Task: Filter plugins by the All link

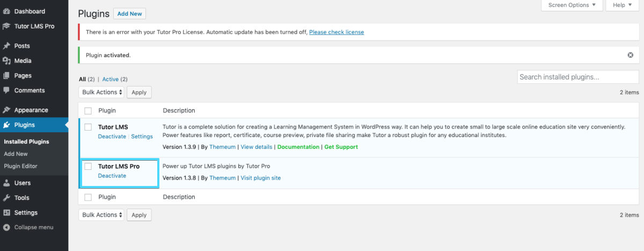Action: pyautogui.click(x=83, y=79)
